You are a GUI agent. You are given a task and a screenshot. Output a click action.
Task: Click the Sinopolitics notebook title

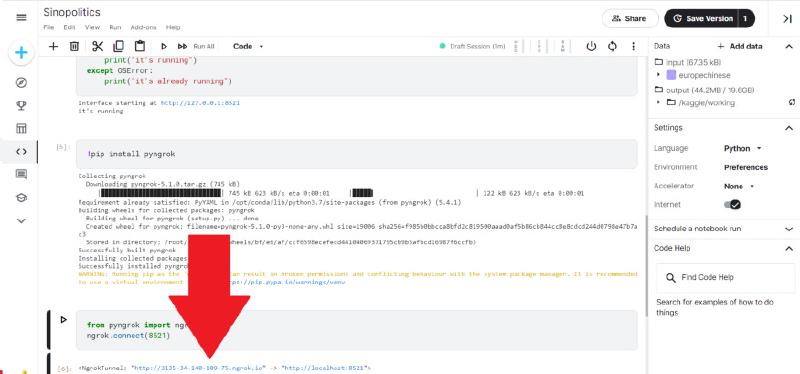click(72, 12)
